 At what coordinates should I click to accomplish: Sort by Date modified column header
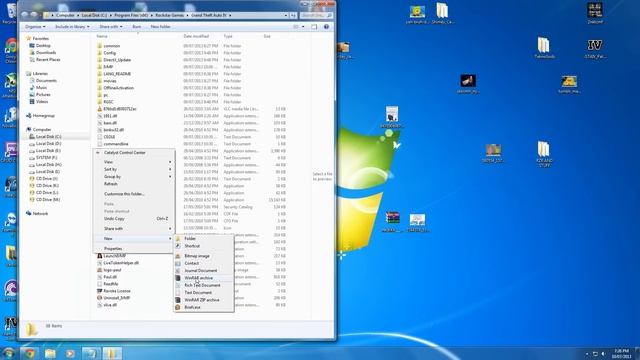point(196,36)
